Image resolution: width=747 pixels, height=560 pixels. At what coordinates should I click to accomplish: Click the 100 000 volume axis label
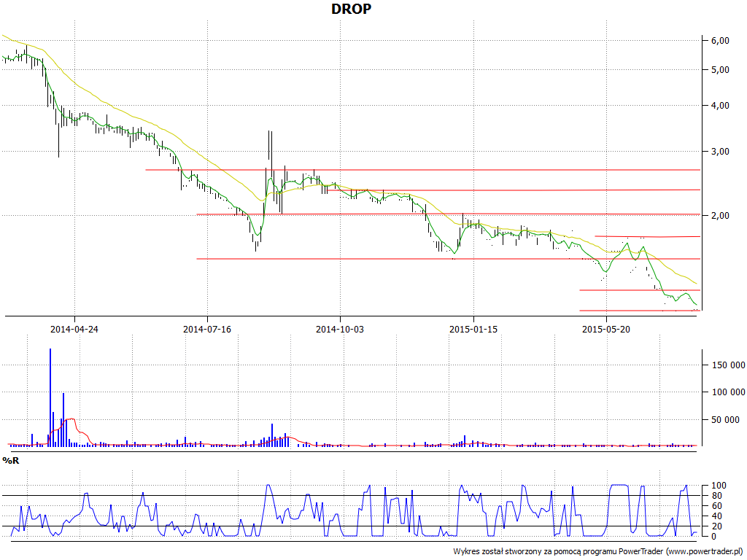[728, 392]
